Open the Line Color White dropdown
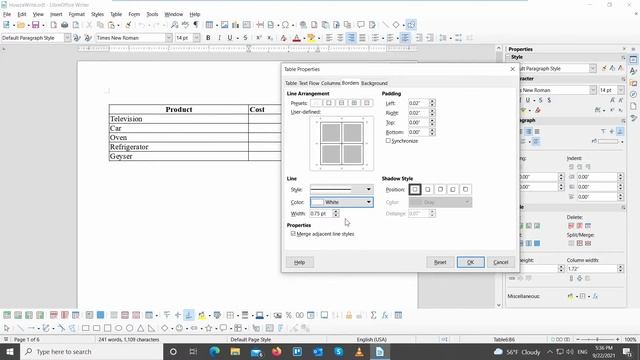The image size is (640, 360). [x=342, y=202]
